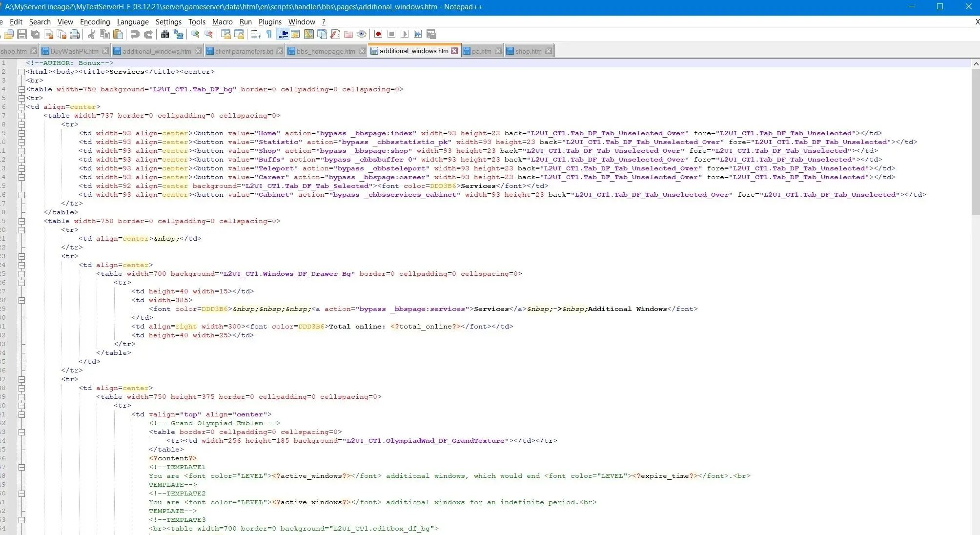Close the pa.htm tab
This screenshot has width=980, height=535.
(498, 51)
